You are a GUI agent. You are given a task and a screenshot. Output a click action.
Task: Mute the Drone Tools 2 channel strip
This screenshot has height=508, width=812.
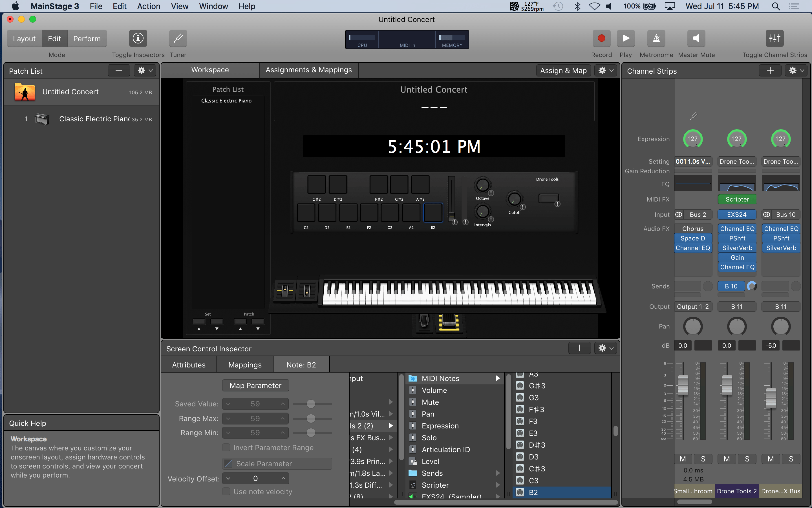727,459
